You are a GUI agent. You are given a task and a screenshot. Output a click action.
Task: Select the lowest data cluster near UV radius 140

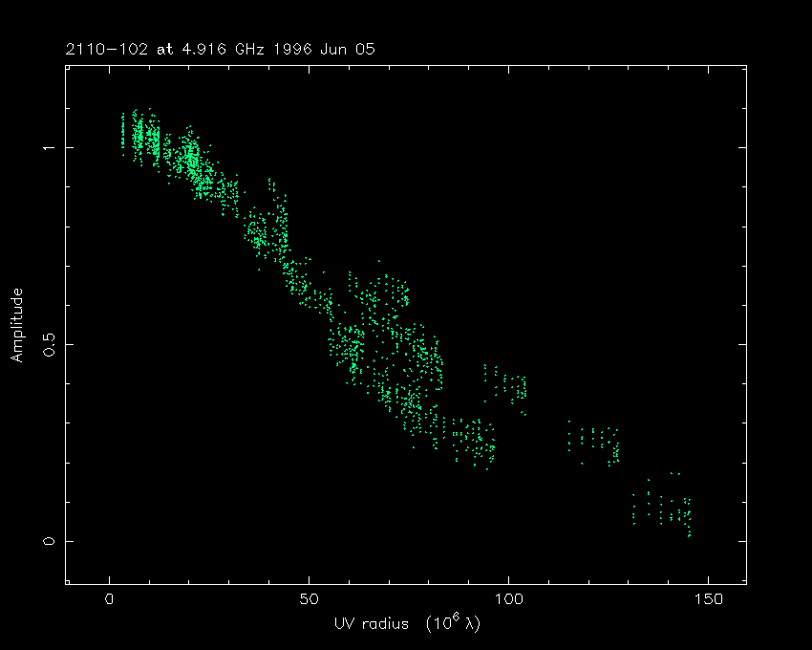click(x=669, y=511)
